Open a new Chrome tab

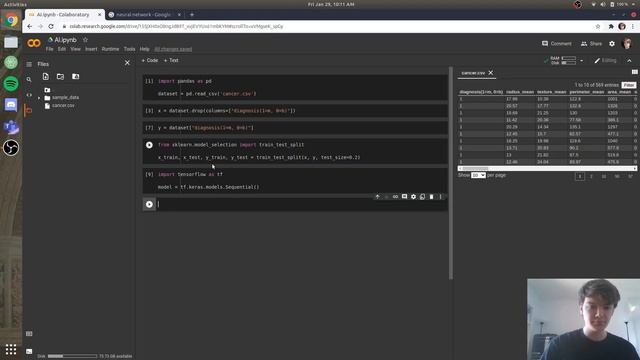coord(192,14)
